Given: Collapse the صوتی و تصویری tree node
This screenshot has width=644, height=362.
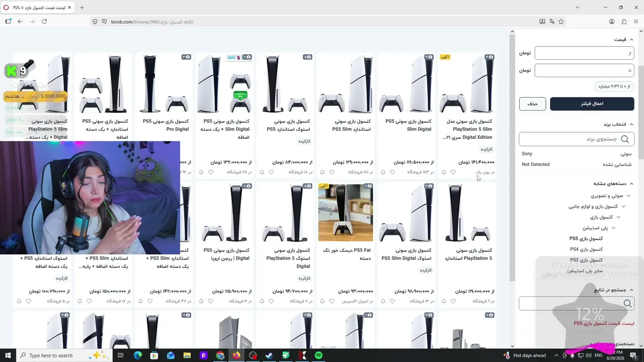Looking at the screenshot, I should (628, 196).
